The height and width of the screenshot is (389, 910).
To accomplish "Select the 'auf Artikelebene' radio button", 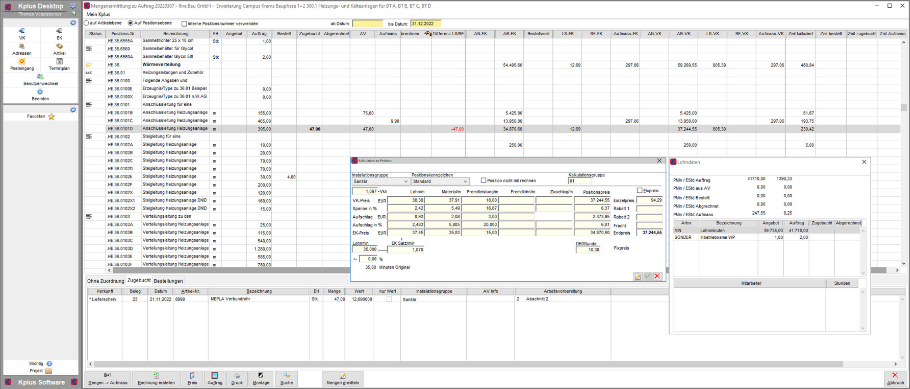I will tap(87, 23).
